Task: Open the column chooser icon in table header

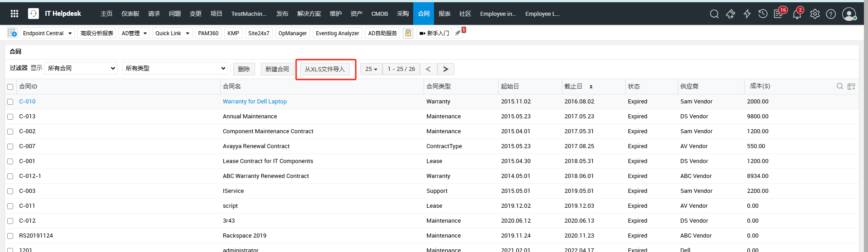Action: [851, 86]
